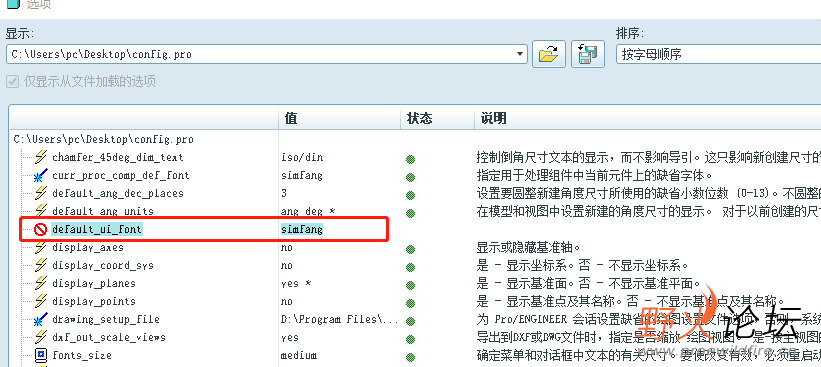Click green status dot of dxf_out_scale_views
Image resolution: width=821 pixels, height=367 pixels.
pos(410,340)
